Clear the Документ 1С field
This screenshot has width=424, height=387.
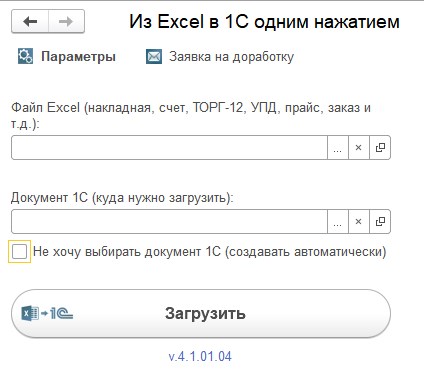pos(359,221)
